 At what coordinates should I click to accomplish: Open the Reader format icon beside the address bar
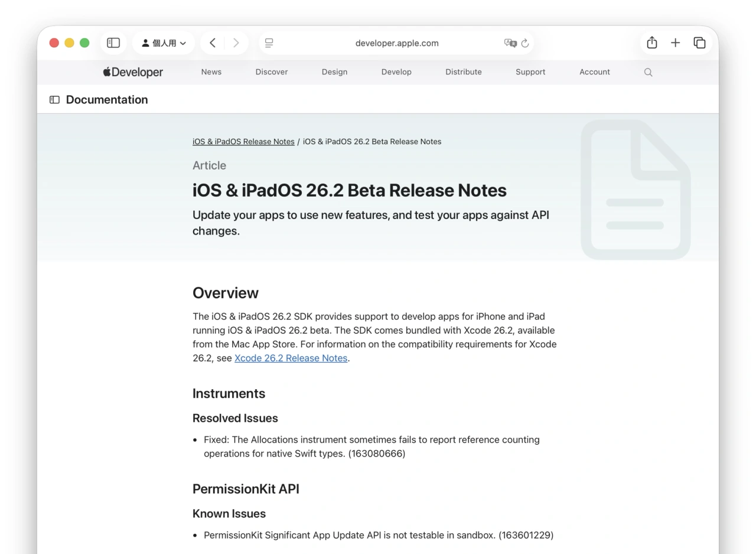tap(269, 43)
